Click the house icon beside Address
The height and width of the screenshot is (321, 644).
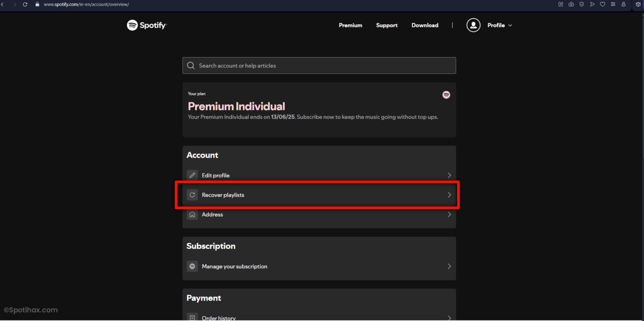click(192, 214)
